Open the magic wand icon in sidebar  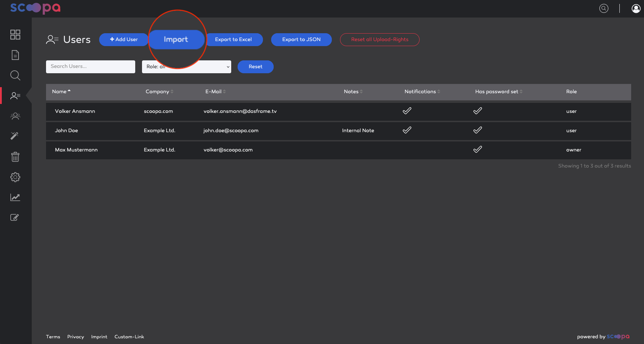[x=15, y=136]
